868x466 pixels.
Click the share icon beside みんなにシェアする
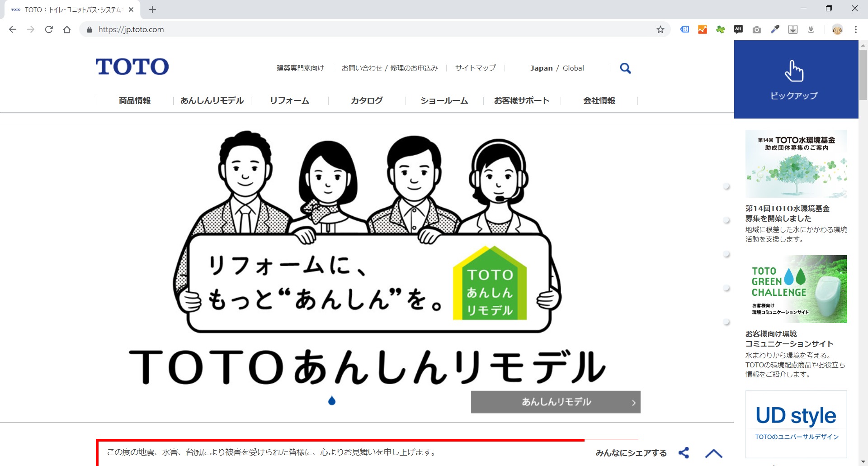point(684,453)
